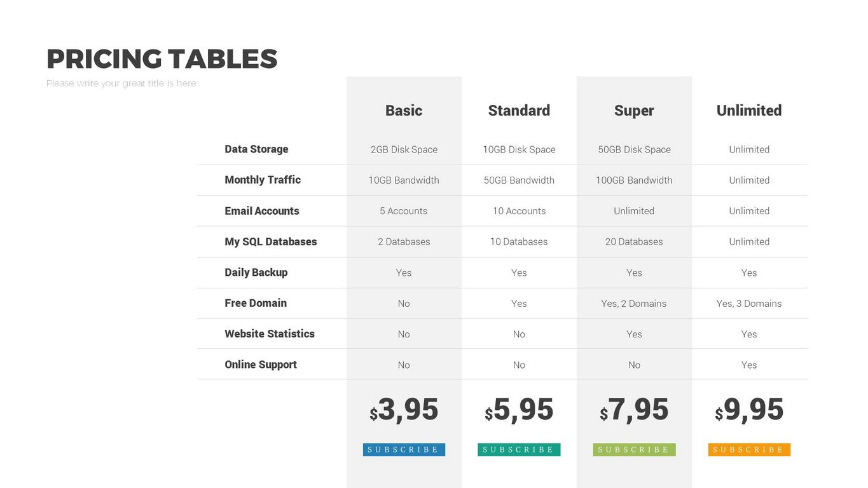The width and height of the screenshot is (868, 488).
Task: Select the Data Storage row label
Action: tap(256, 149)
